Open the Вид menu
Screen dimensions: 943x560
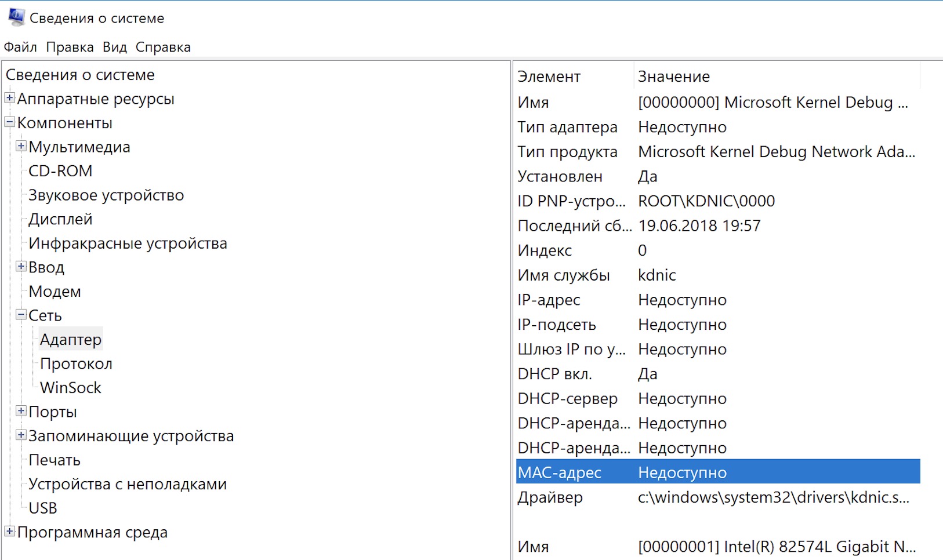coord(115,47)
